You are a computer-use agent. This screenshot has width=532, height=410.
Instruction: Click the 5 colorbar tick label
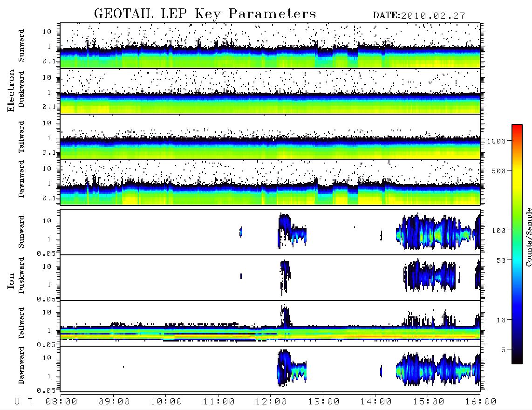click(503, 350)
